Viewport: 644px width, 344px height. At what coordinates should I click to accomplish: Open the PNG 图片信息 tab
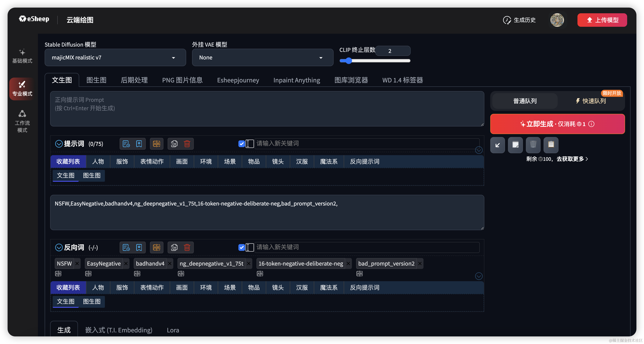point(182,80)
